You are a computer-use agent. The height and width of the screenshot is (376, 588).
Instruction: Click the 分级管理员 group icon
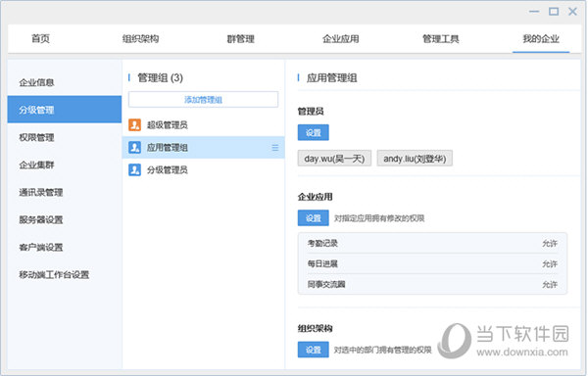coord(134,169)
